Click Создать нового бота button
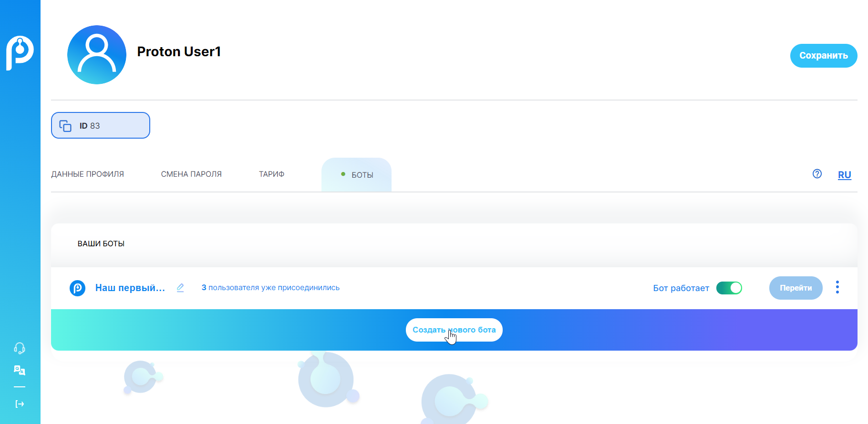Viewport: 868px width, 424px height. (454, 330)
